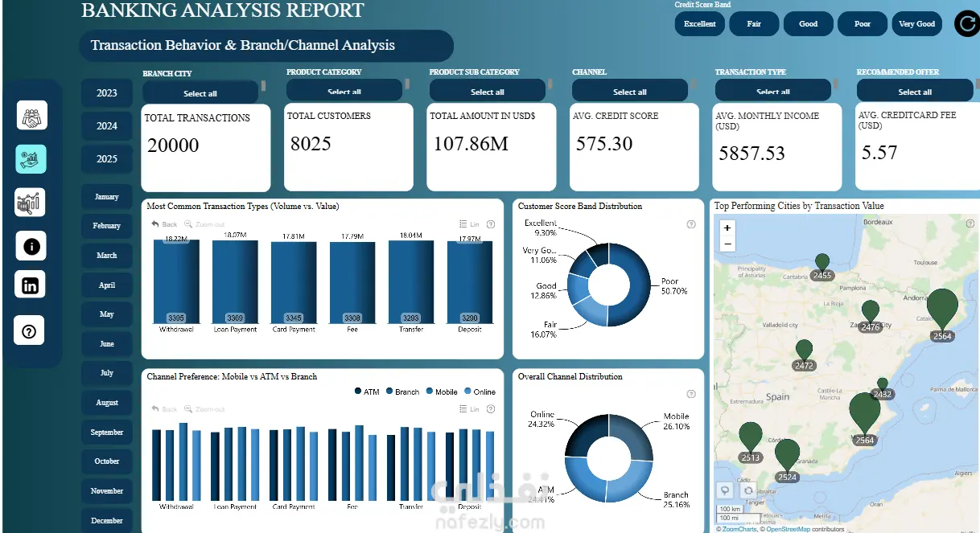This screenshot has width=980, height=533.
Task: Toggle the Very Good credit band
Action: (x=916, y=23)
